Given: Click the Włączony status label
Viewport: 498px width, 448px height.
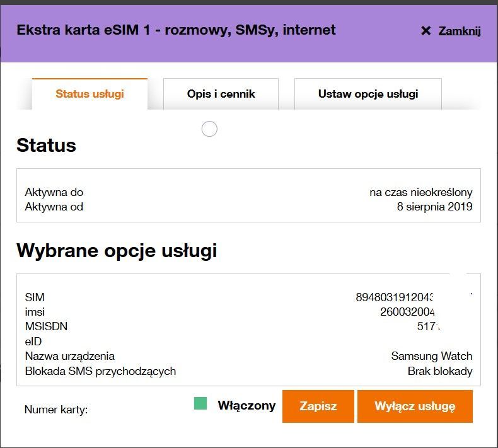Looking at the screenshot, I should 246,405.
